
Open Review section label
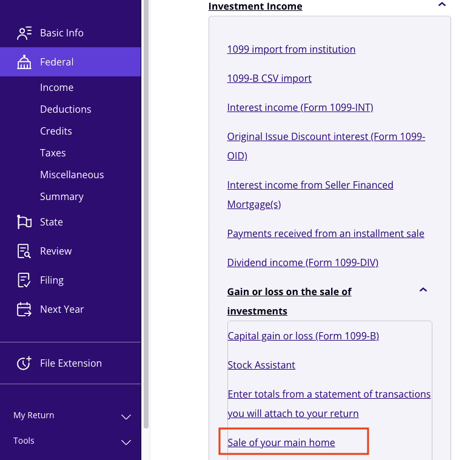[x=56, y=252]
